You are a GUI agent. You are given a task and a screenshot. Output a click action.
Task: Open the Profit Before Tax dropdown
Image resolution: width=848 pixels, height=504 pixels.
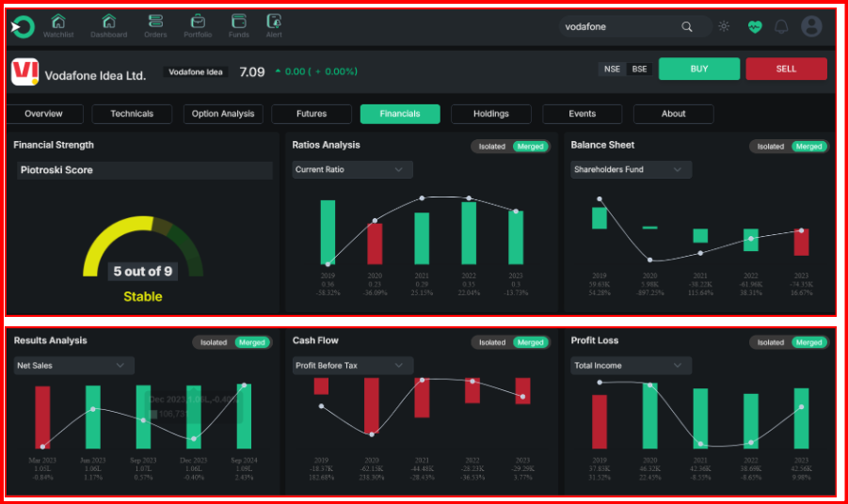[x=353, y=366]
